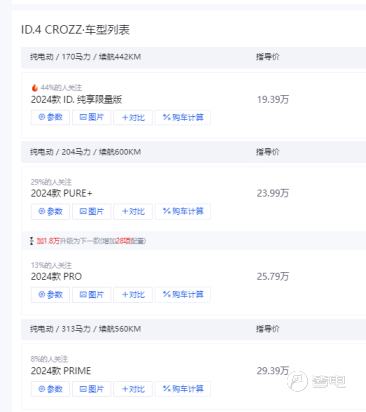
Task: View 图片 for 2024款 PRIME
Action: 92,389
